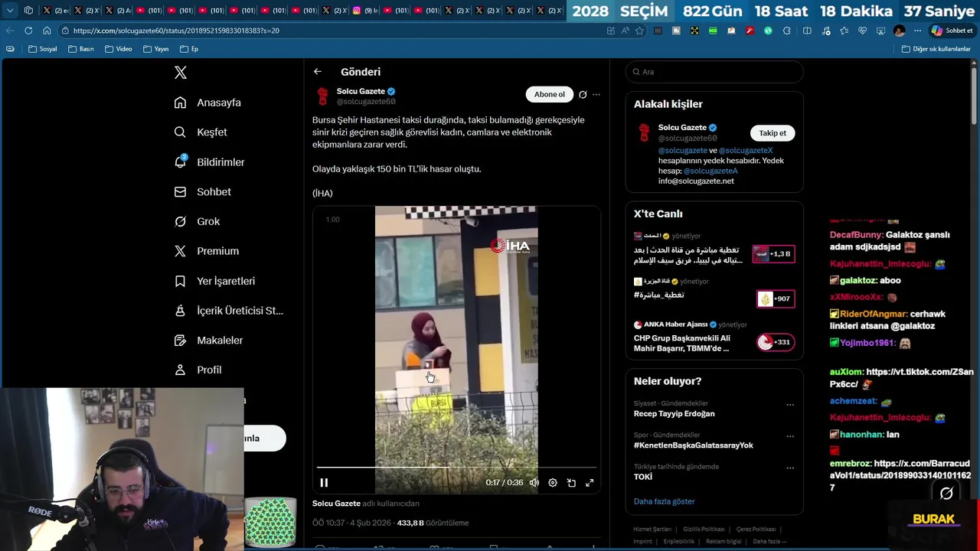The width and height of the screenshot is (980, 551).
Task: Open Bildirimler notifications
Action: pos(209,162)
